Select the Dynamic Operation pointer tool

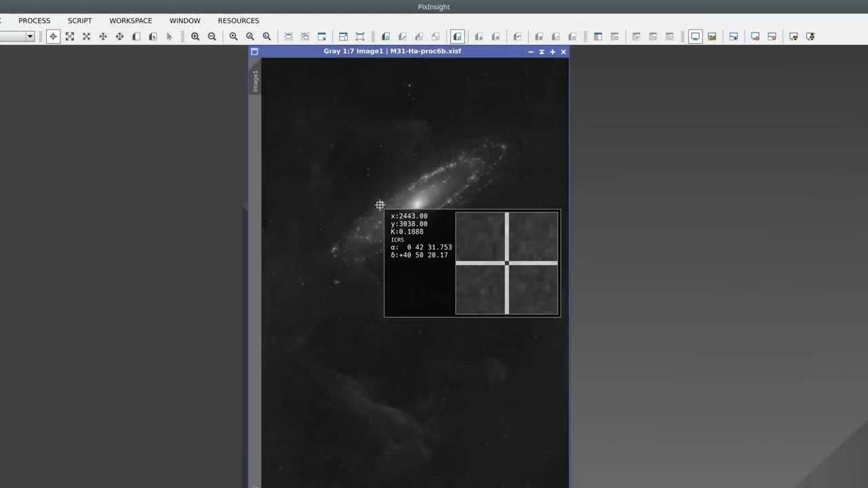pyautogui.click(x=170, y=37)
